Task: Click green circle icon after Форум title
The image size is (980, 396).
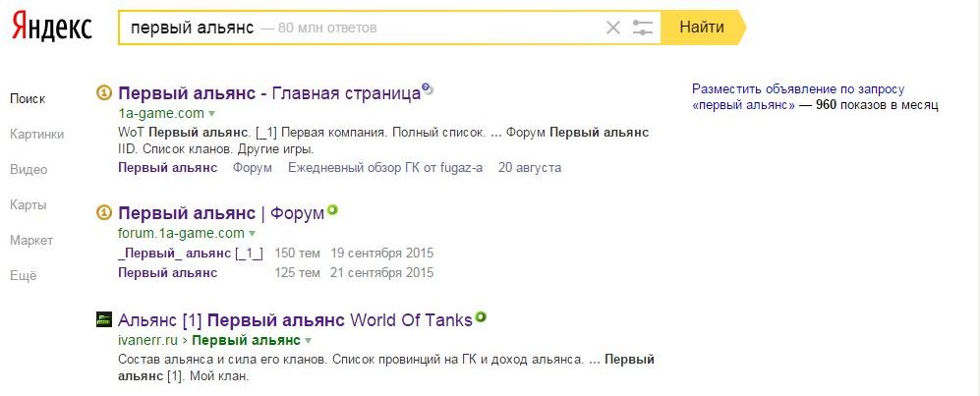Action: coord(332,209)
